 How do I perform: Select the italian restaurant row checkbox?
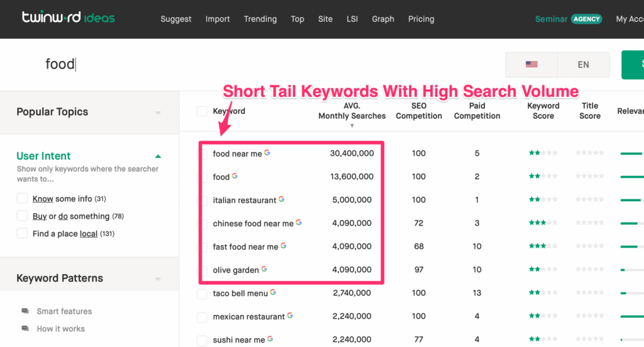click(202, 201)
